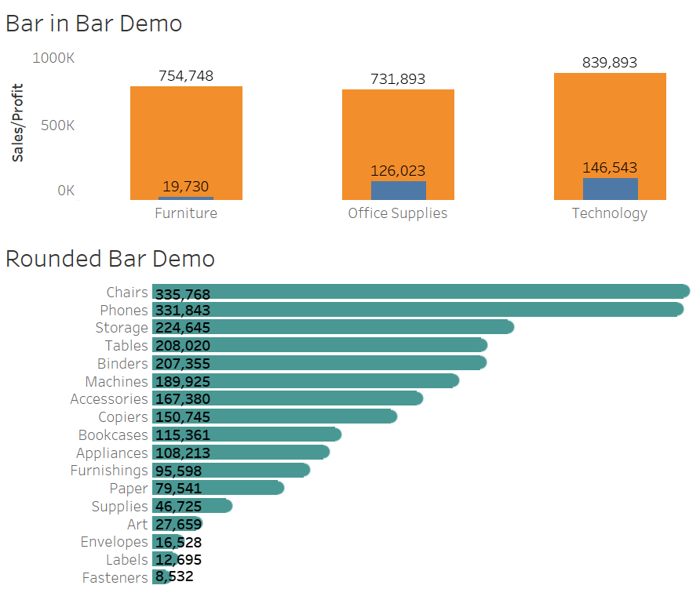Select the Phones rounded bar

point(432,310)
